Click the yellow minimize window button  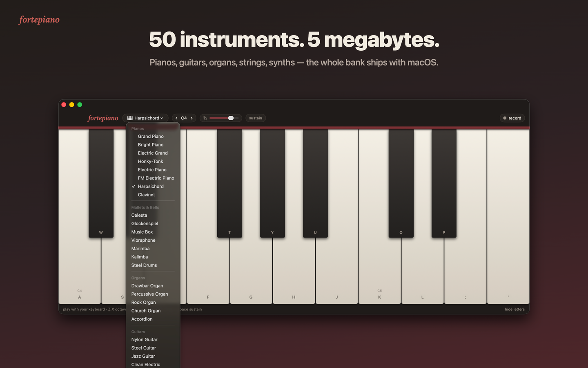[72, 105]
